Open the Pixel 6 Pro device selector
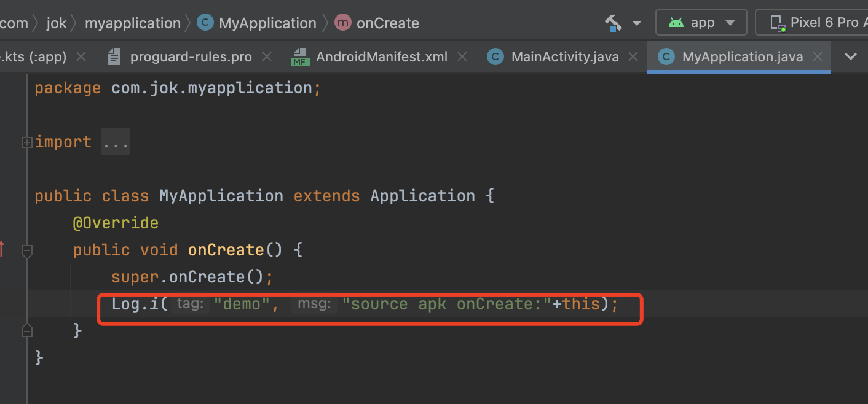Viewport: 868px width, 404px height. pyautogui.click(x=818, y=23)
